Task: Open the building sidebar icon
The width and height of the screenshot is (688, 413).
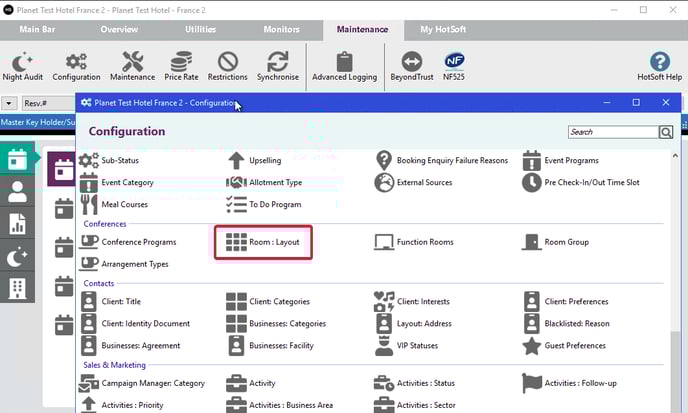Action: [17, 288]
